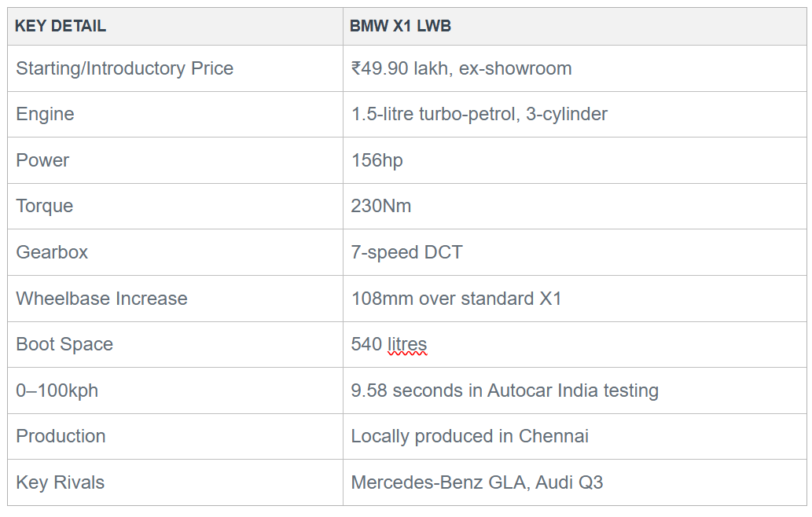Select the Power label cell
The height and width of the screenshot is (517, 812).
coord(175,160)
